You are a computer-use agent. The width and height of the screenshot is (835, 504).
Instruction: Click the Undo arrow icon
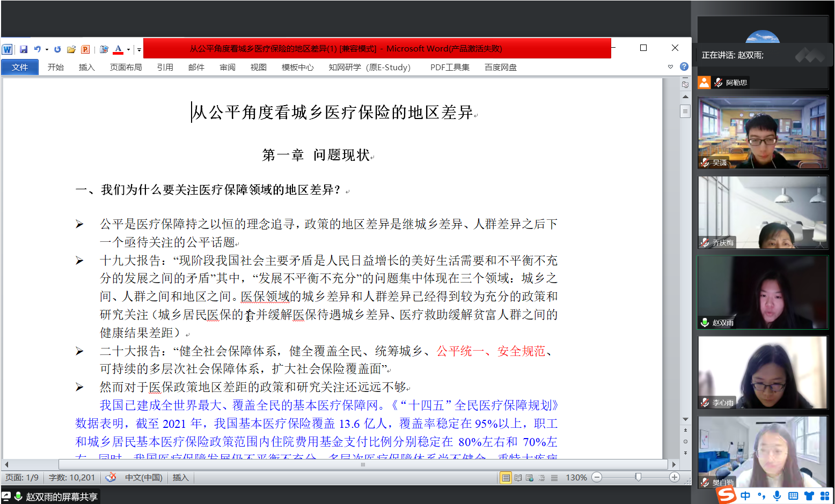(37, 49)
